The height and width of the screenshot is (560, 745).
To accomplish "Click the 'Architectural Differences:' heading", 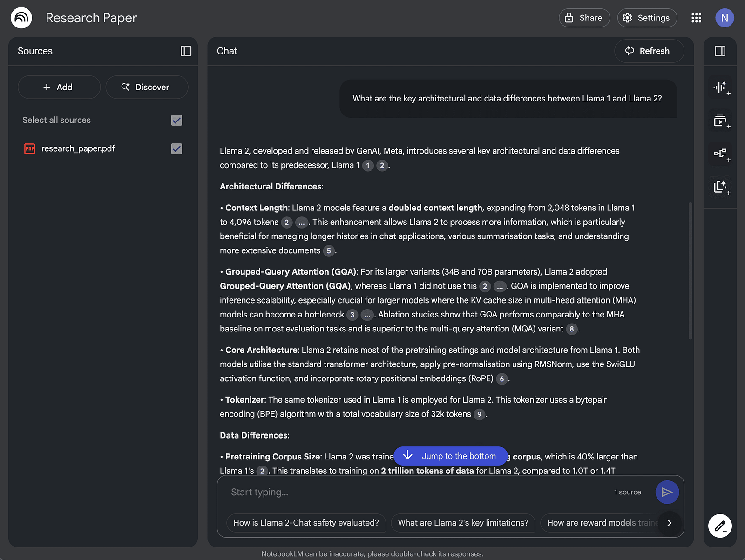I will 271,186.
